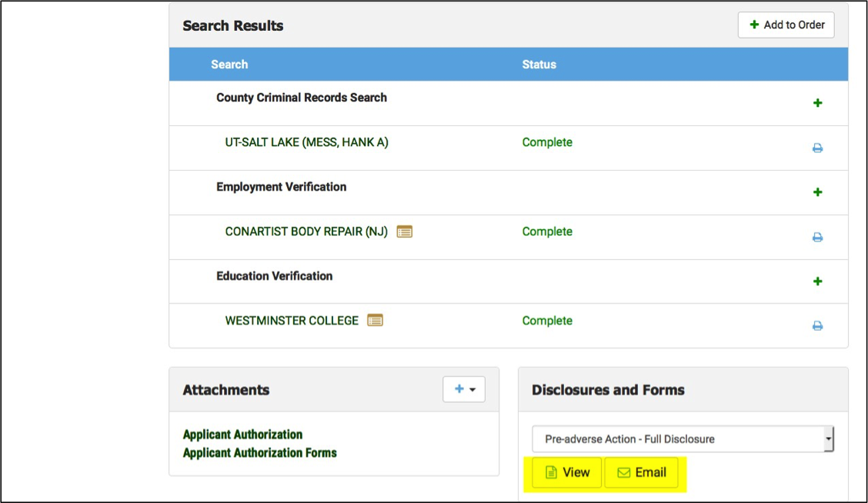Open details icon beside Westminster College
868x503 pixels.
click(375, 321)
